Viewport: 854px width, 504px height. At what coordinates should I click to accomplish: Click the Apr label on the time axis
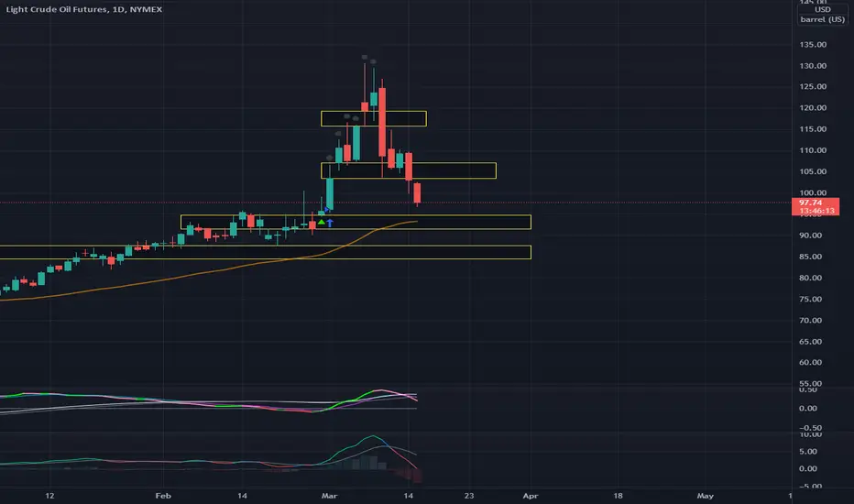click(x=531, y=496)
